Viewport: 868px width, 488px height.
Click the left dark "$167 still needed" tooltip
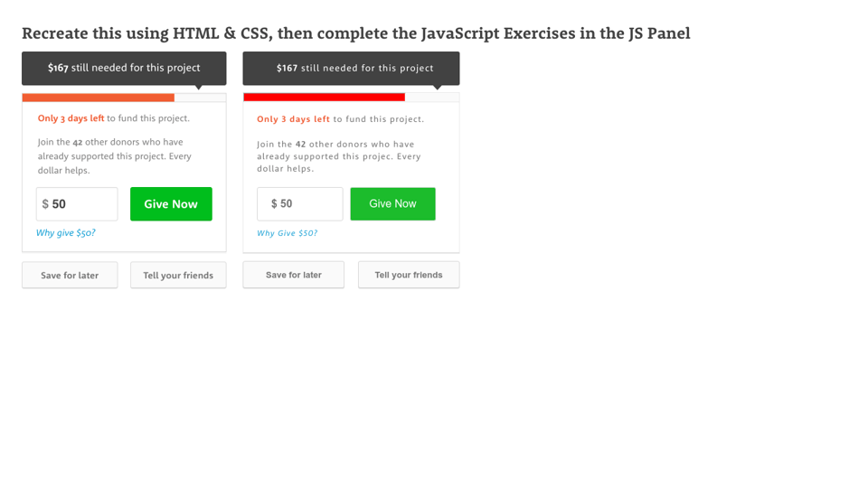click(x=124, y=68)
